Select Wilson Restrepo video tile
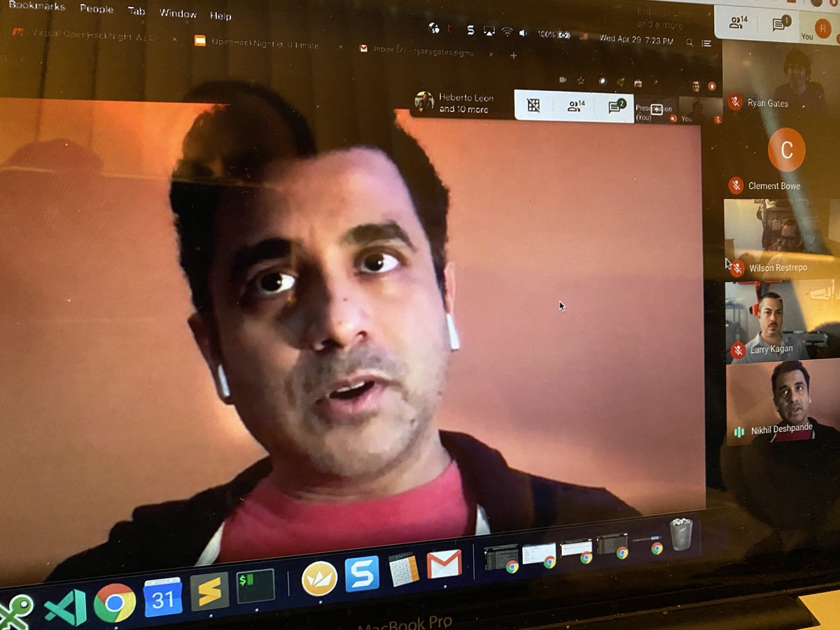 pos(781,239)
